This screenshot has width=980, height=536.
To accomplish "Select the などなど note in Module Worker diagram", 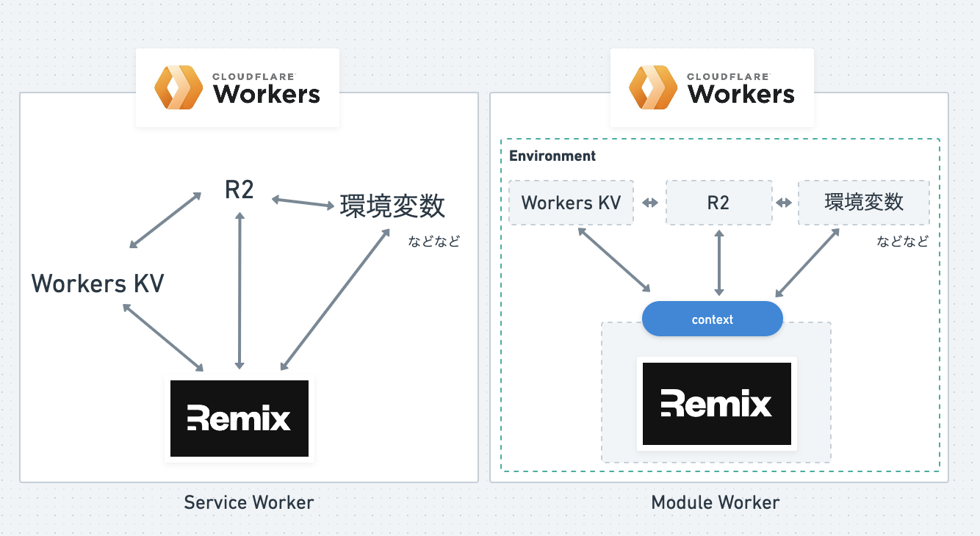I will coord(903,241).
